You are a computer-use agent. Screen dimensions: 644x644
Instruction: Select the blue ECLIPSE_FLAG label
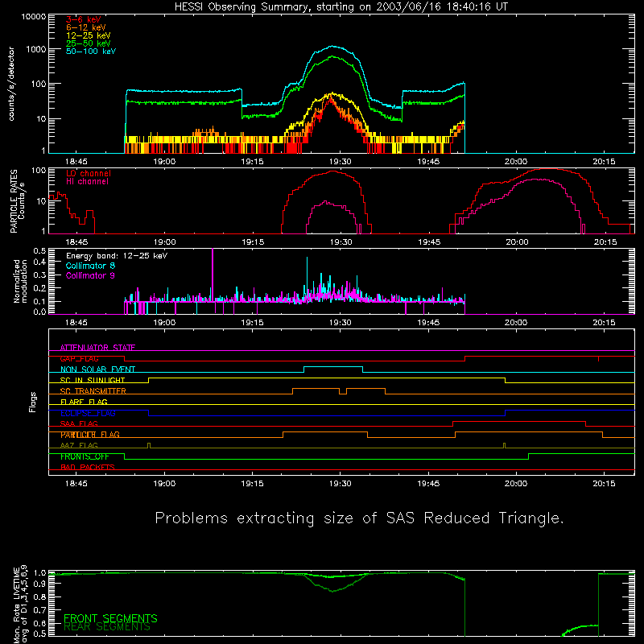point(88,413)
